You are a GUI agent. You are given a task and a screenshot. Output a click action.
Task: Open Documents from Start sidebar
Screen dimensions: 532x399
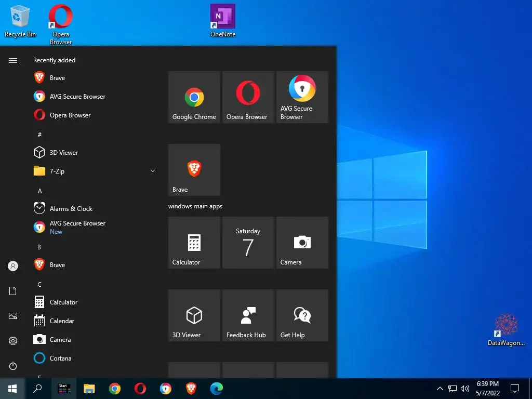tap(13, 291)
